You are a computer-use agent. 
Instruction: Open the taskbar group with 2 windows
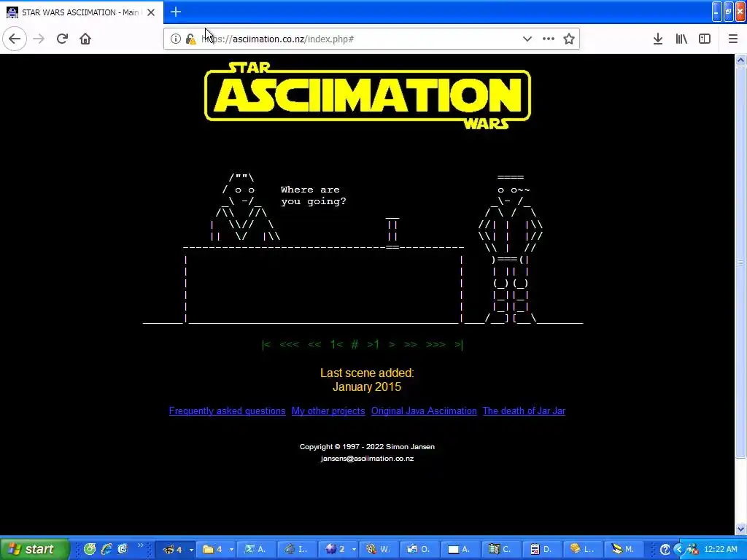pos(338,550)
